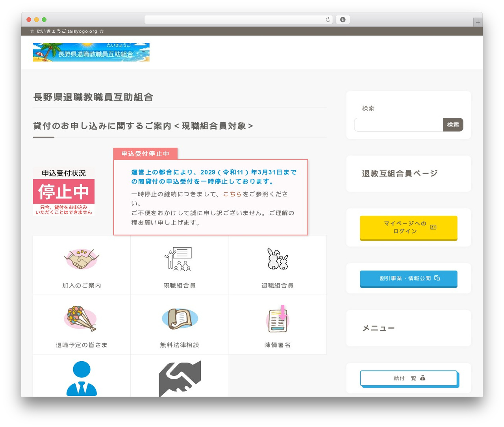Click the 停止中 application status image
Viewport: 504px width, 427px height.
pyautogui.click(x=64, y=191)
